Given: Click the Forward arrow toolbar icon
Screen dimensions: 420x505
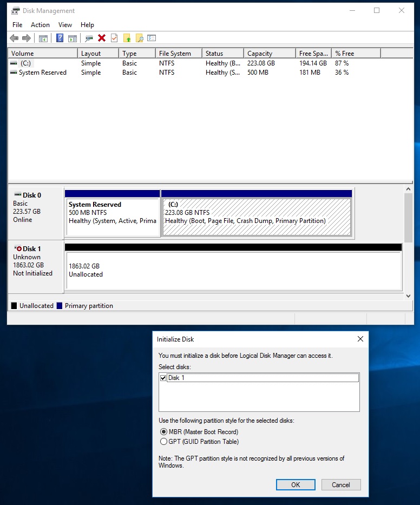Looking at the screenshot, I should [27, 38].
